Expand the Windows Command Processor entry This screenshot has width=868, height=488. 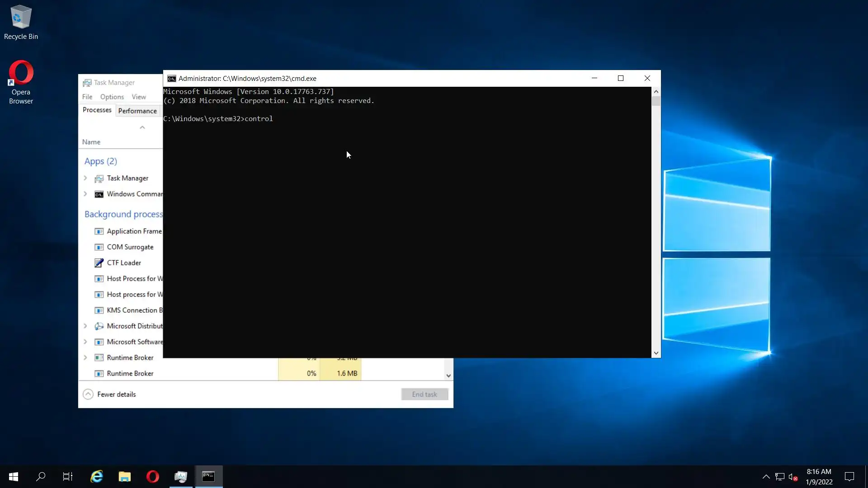(85, 194)
